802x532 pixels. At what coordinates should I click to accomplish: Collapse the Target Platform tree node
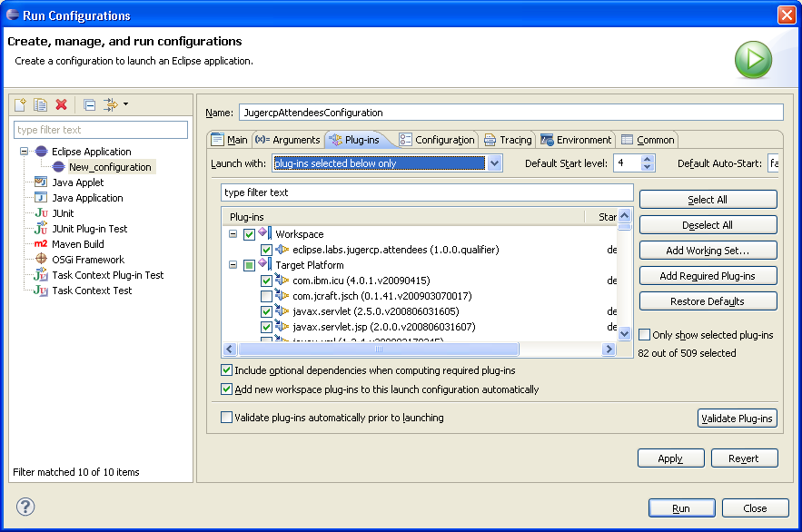[x=234, y=266]
